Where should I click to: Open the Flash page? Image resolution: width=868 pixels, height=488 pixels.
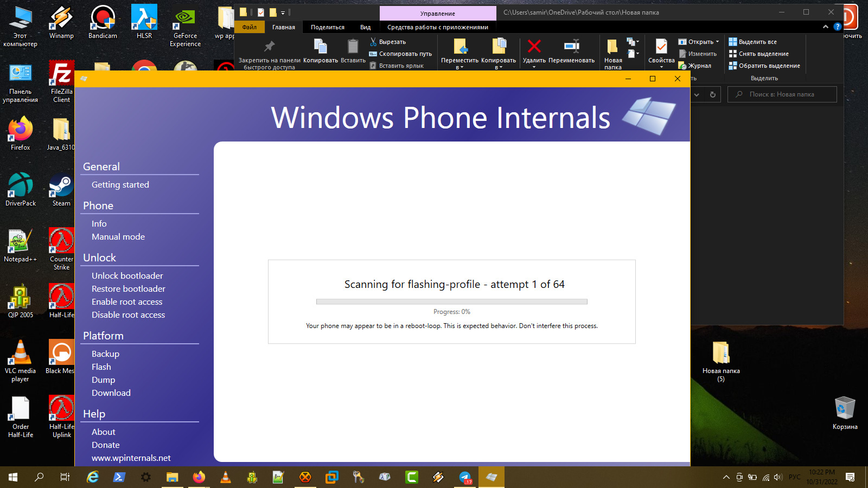(101, 367)
